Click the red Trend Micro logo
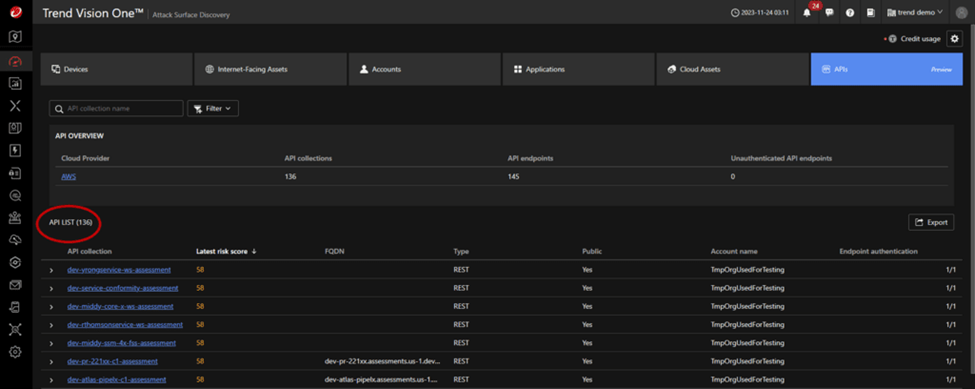Image resolution: width=975 pixels, height=389 pixels. 16,13
